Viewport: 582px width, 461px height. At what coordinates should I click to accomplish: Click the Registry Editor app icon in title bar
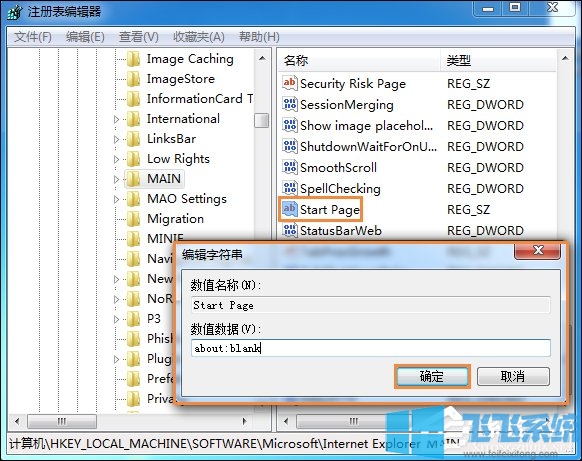tap(15, 12)
